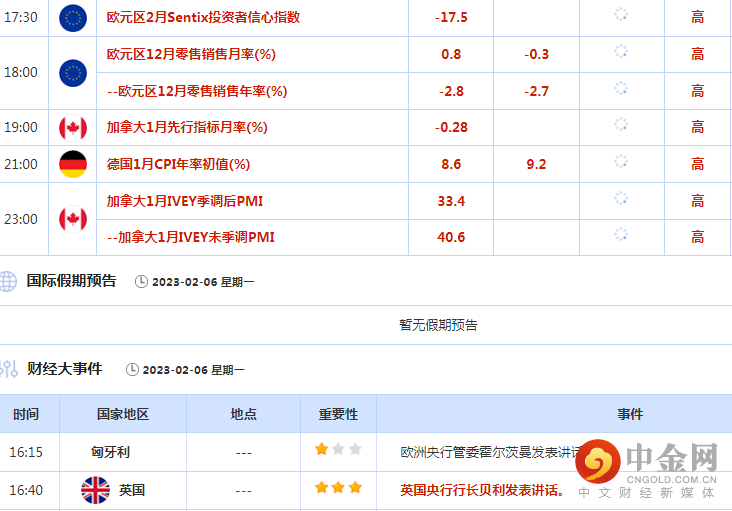Click the 23:00 time cell
Viewport: 732px width, 511px height.
pyautogui.click(x=21, y=219)
